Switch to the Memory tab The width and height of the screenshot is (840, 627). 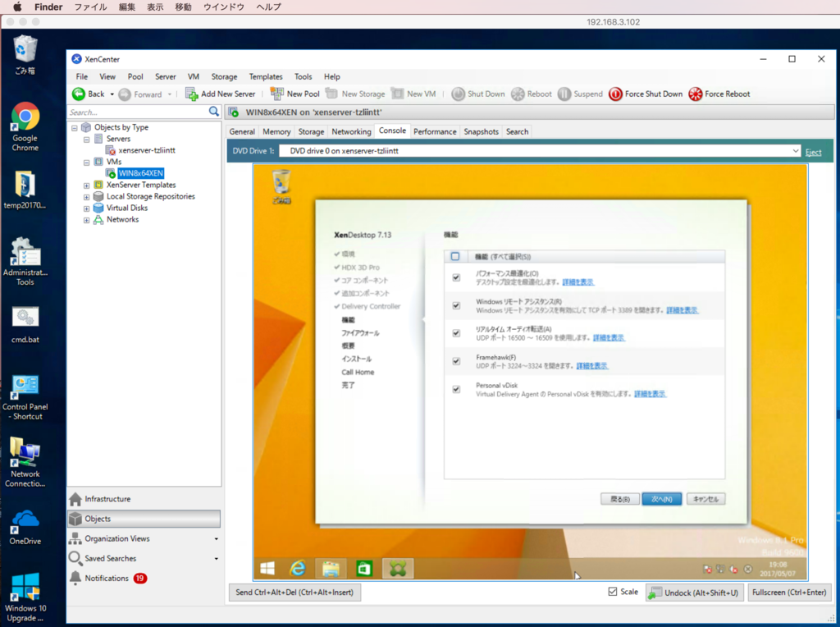[x=276, y=131]
